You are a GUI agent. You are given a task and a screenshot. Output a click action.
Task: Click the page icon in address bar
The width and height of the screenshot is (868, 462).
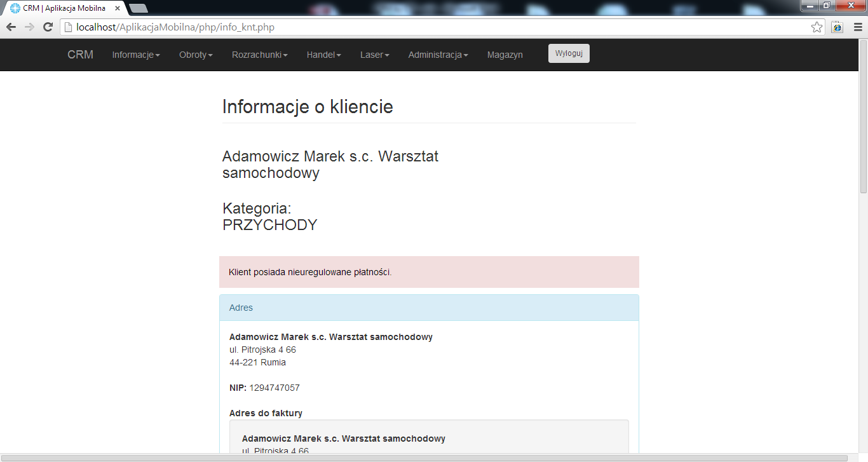pos(67,27)
